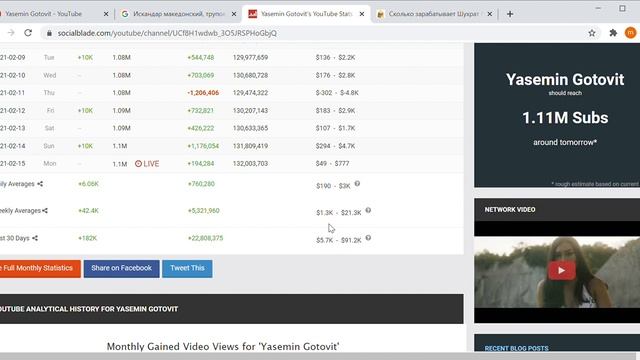Click the Tweet This button
Viewport: 640px width, 360px height.
point(187,269)
